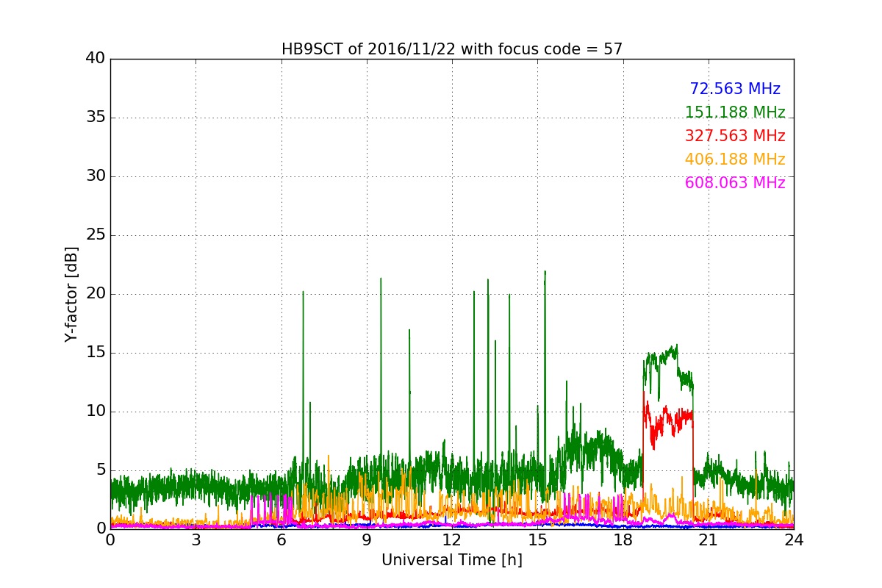Click the x-axis tick label 9
This screenshot has height=588, width=882.
pyautogui.click(x=367, y=539)
